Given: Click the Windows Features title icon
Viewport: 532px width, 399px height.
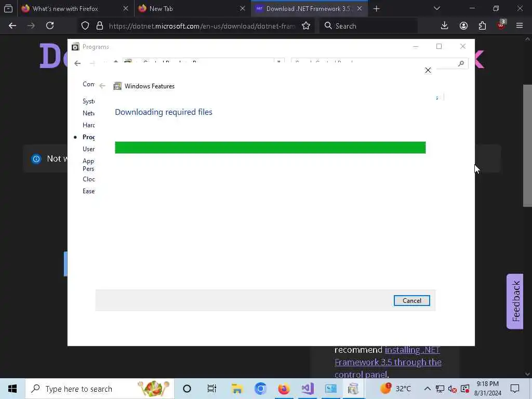Looking at the screenshot, I should point(117,86).
